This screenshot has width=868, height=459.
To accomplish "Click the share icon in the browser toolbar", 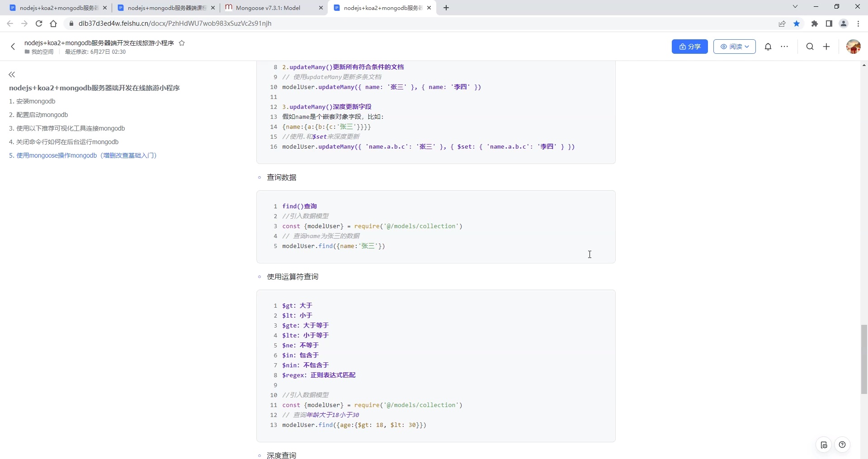I will click(x=782, y=23).
